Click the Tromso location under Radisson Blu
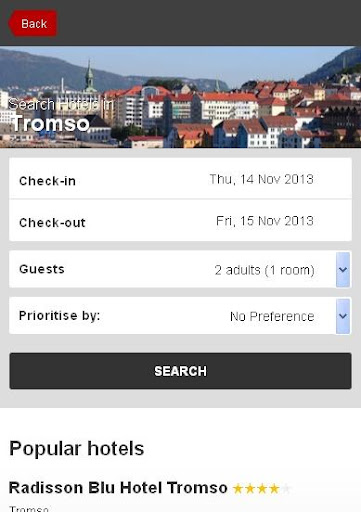361x512 pixels. click(29, 509)
